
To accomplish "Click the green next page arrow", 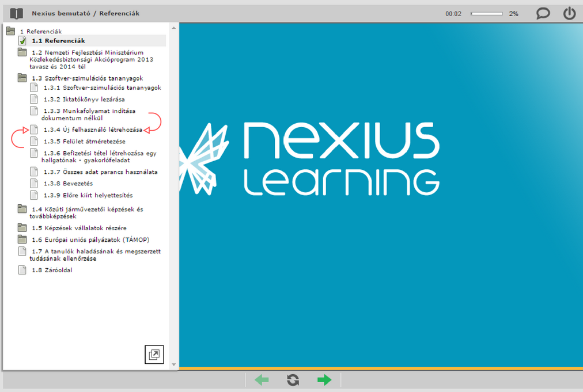I will coord(324,380).
